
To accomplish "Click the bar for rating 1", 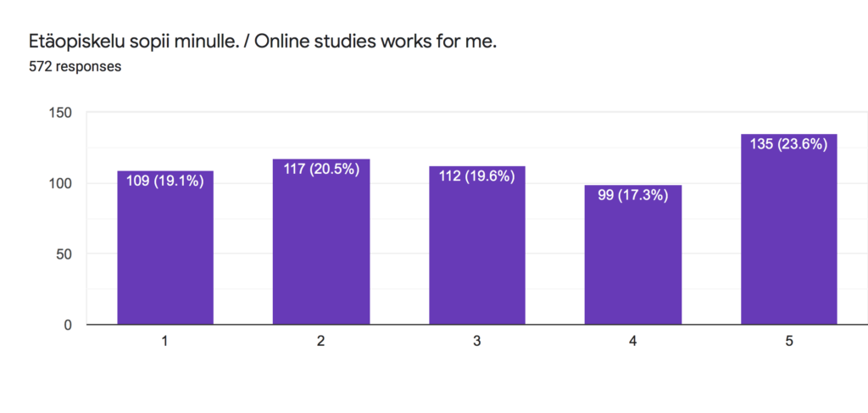I will [165, 248].
